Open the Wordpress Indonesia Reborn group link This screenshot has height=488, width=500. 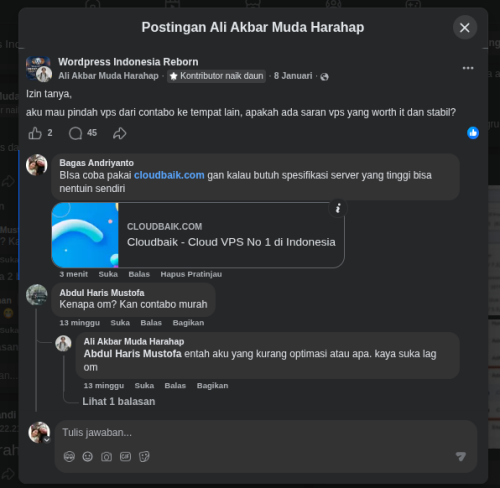(128, 62)
